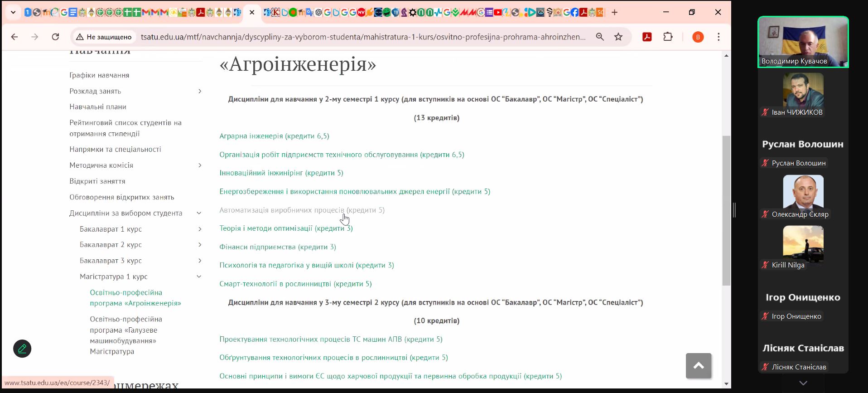This screenshot has height=393, width=868.
Task: Open 'Розклад занять' sidebar item
Action: click(x=95, y=91)
